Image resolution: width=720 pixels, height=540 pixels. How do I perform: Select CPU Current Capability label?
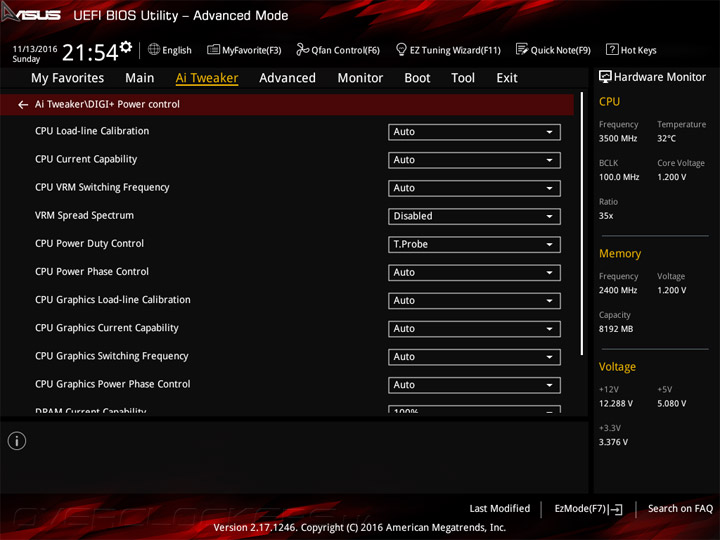[86, 159]
